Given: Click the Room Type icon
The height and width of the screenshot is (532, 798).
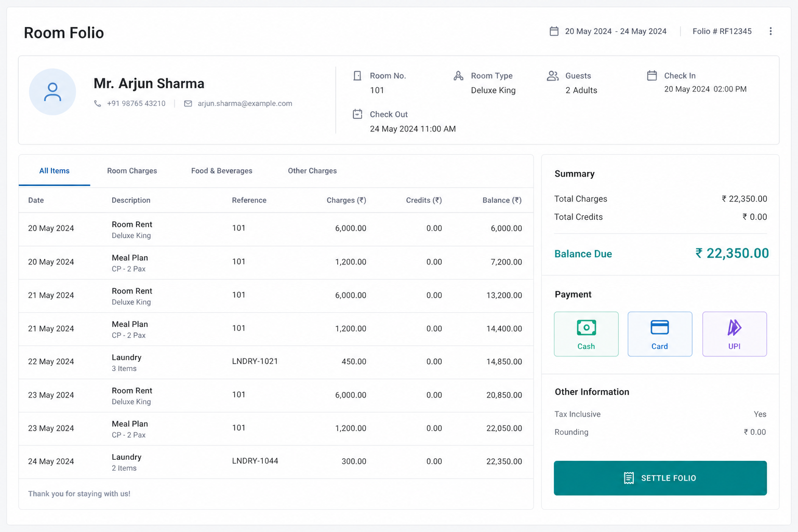Looking at the screenshot, I should (x=458, y=76).
